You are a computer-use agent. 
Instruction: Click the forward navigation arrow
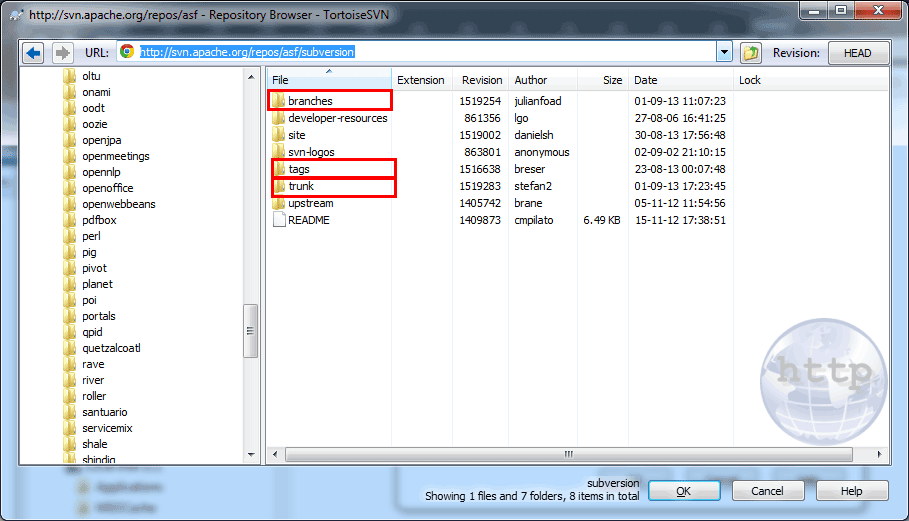point(62,53)
